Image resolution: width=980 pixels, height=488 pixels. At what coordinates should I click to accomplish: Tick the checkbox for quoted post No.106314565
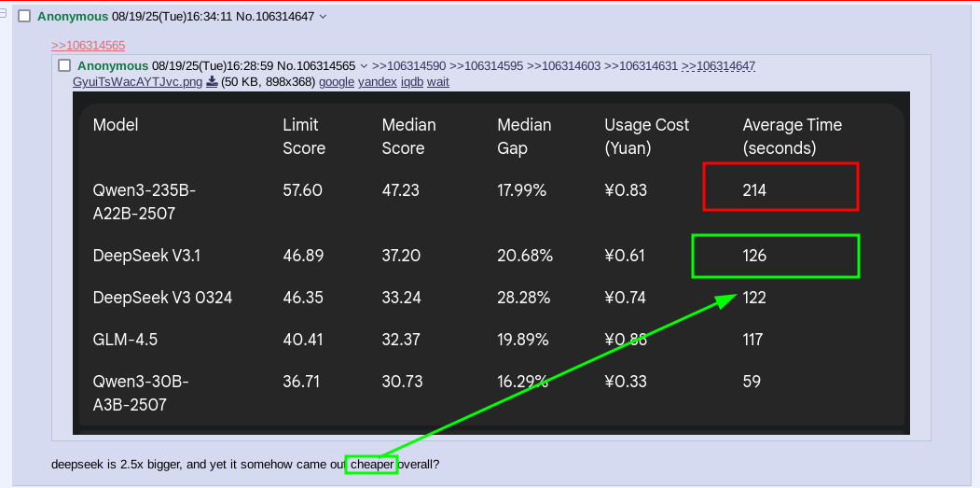(64, 65)
